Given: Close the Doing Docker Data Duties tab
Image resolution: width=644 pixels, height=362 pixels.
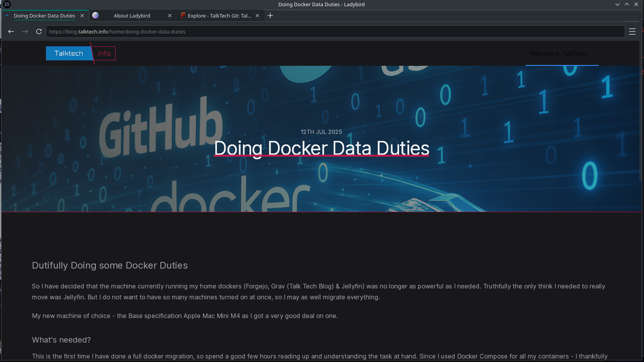Looking at the screenshot, I should (x=82, y=16).
